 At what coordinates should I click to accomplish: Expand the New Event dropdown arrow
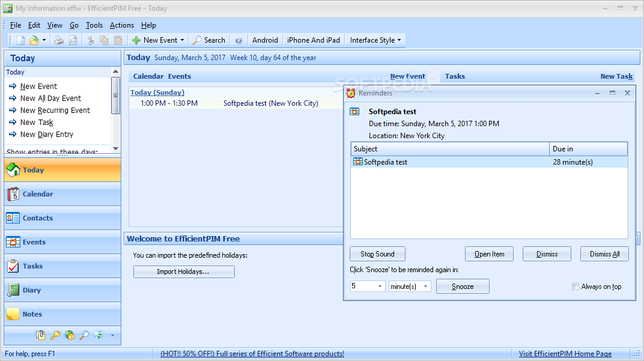(183, 40)
